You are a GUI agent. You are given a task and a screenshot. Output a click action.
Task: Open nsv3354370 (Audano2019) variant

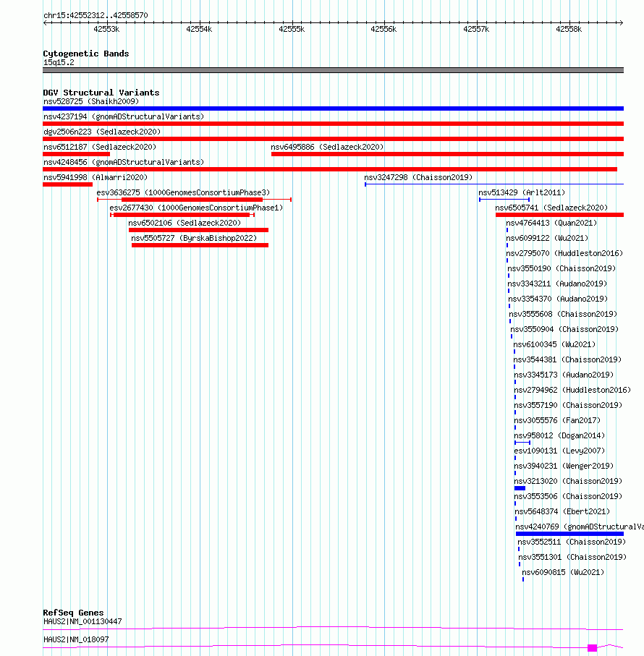point(558,299)
